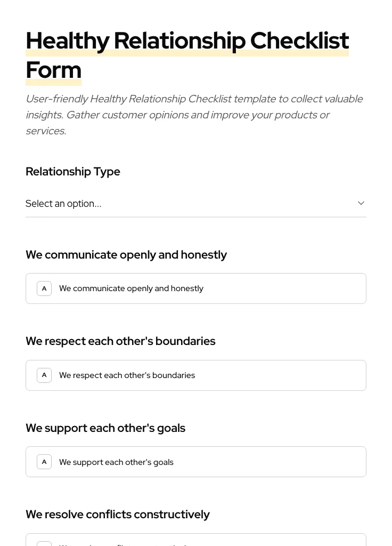Viewport: 392px width, 546px height.
Task: Open relationship type choices list
Action: tap(196, 203)
